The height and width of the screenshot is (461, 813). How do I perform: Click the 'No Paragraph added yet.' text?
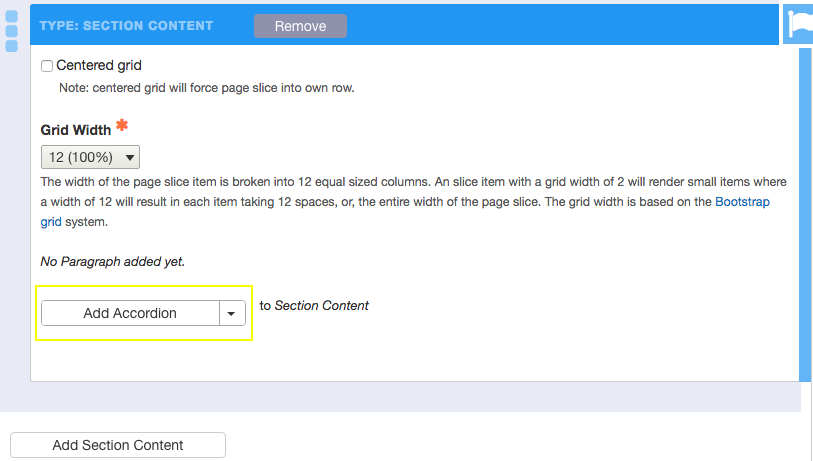[113, 261]
